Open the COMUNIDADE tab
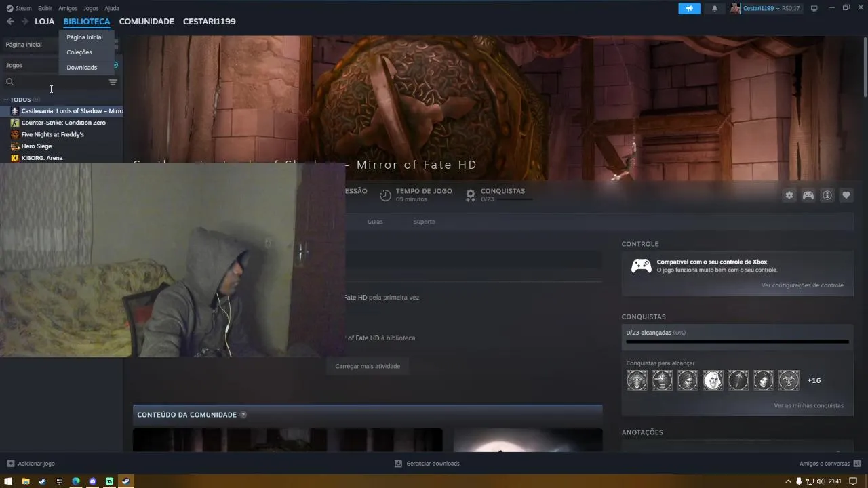The image size is (868, 488). (x=146, y=22)
